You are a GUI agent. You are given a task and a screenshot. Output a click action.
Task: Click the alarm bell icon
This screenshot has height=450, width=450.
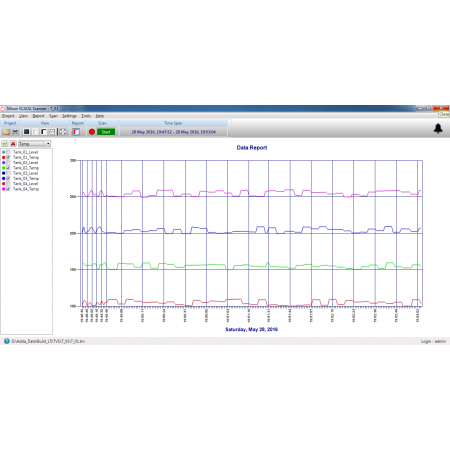438,128
